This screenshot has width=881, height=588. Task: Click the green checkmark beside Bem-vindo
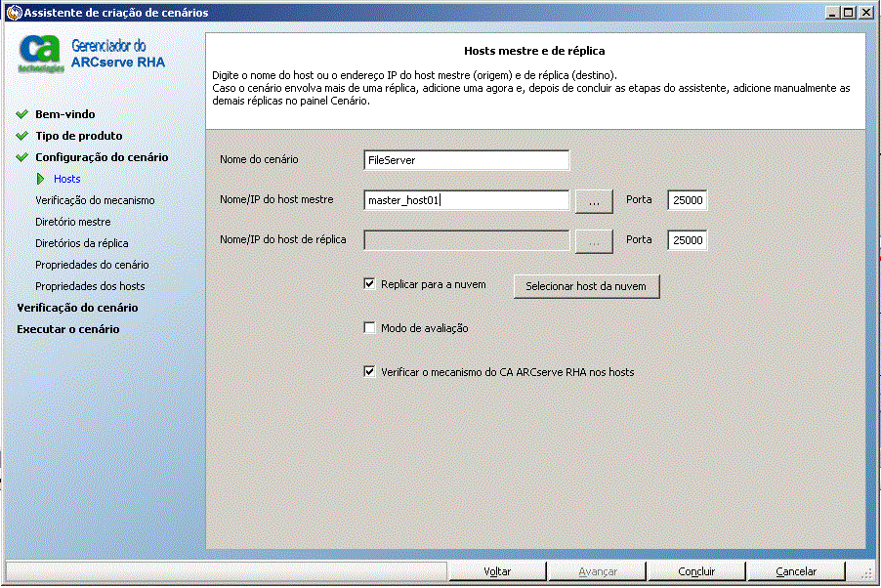pos(21,114)
